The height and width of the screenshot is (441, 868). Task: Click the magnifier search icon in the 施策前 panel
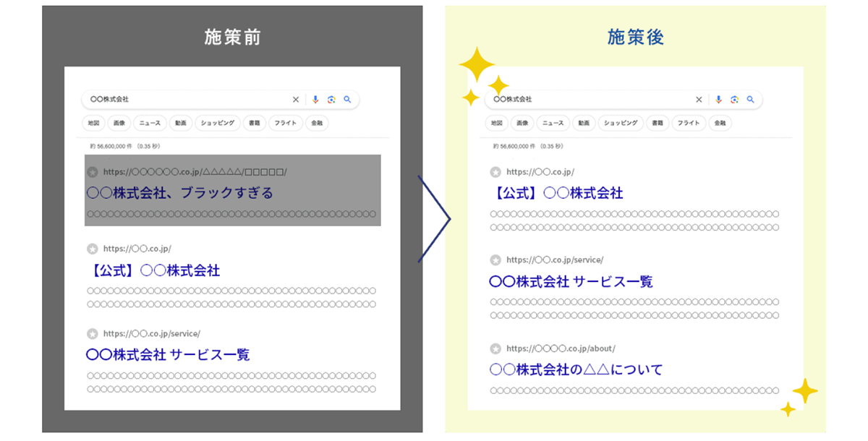(347, 100)
